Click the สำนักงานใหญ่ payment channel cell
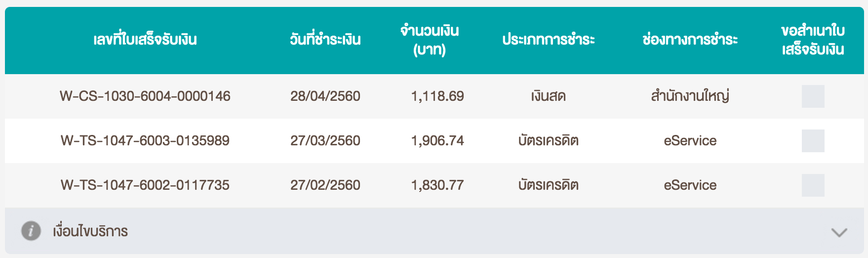The height and width of the screenshot is (258, 868). [x=690, y=96]
